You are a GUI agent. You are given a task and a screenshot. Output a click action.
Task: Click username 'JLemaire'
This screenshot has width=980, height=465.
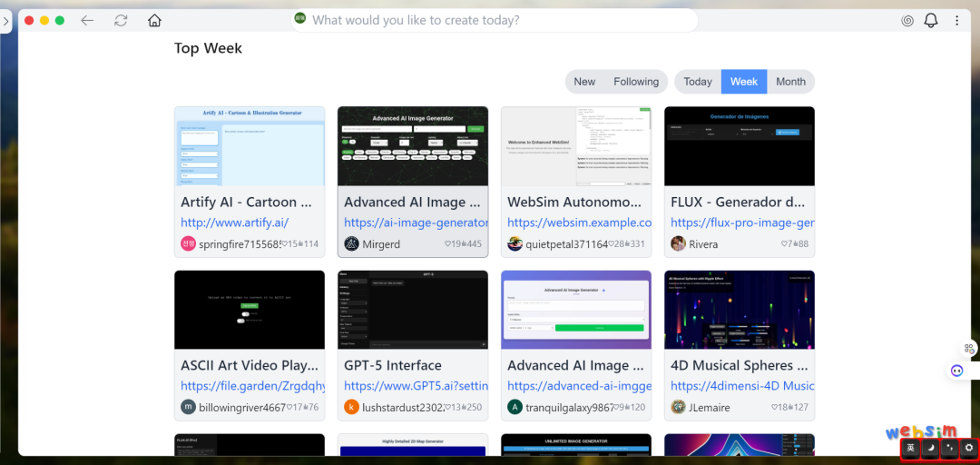[x=709, y=408]
